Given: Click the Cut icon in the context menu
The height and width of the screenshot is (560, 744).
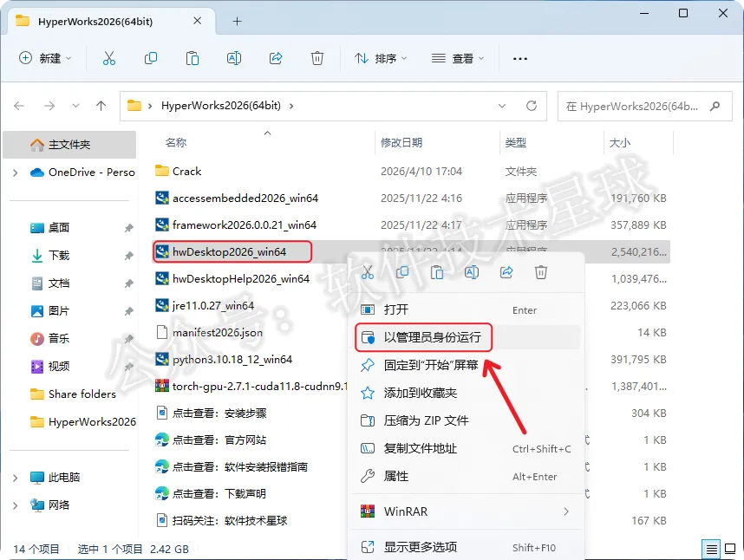Looking at the screenshot, I should [x=368, y=272].
